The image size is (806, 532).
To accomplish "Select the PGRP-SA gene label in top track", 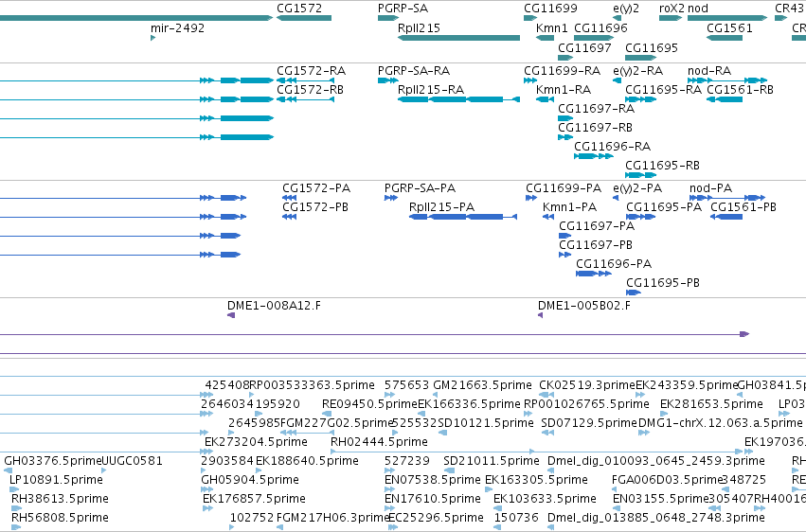I will point(403,9).
